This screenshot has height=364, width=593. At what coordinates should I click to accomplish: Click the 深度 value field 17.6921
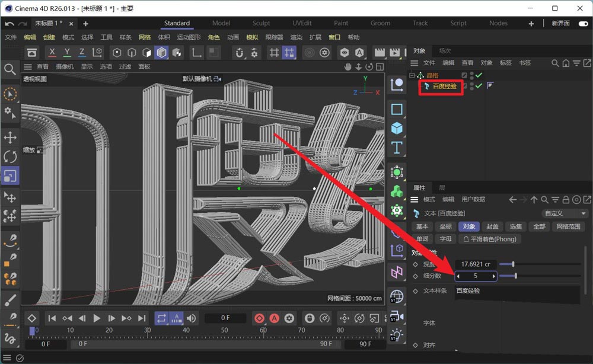point(476,264)
